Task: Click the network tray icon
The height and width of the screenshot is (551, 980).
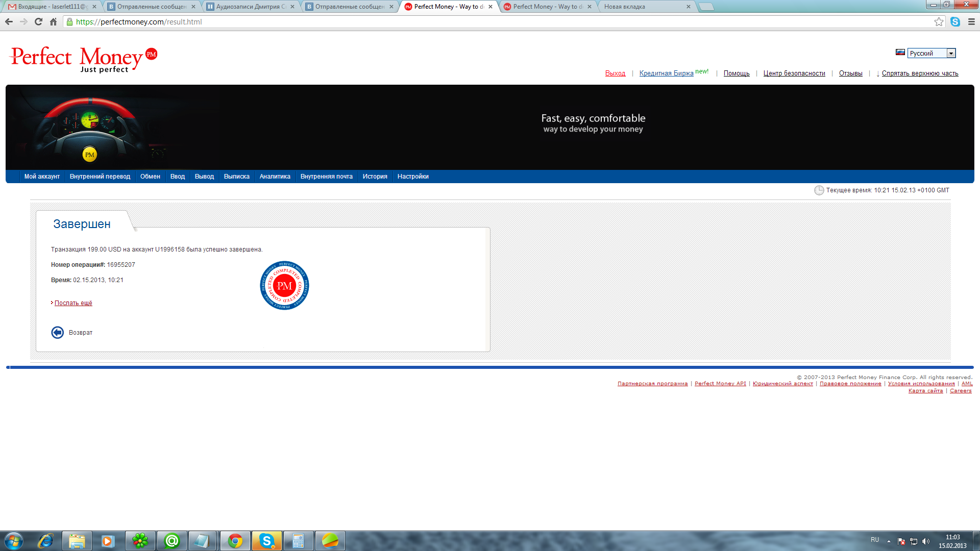Action: (914, 541)
